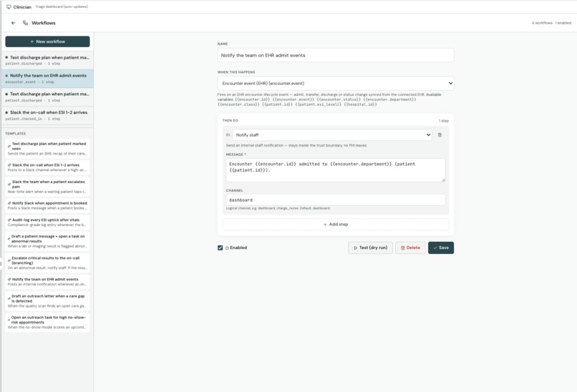Use template 'Audit-log every ESI uptick after vitals'

47,222
